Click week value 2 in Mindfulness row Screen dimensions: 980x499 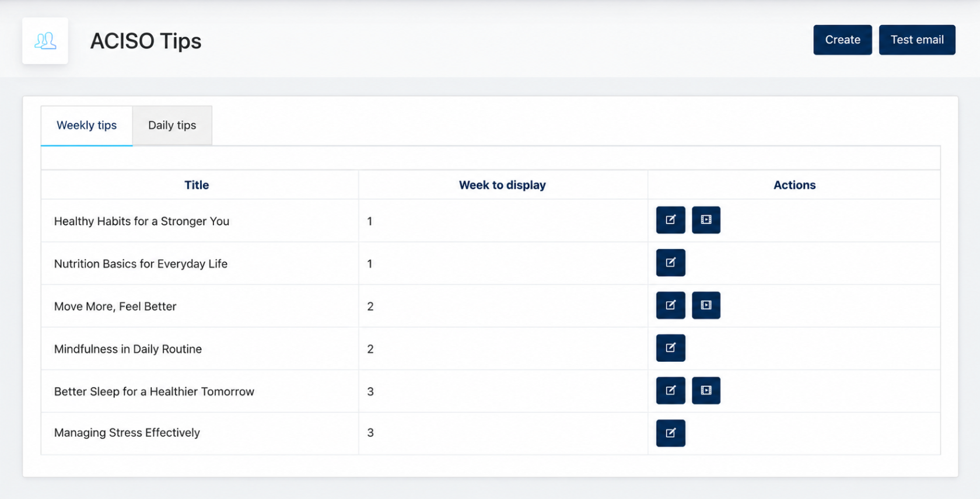tap(370, 349)
